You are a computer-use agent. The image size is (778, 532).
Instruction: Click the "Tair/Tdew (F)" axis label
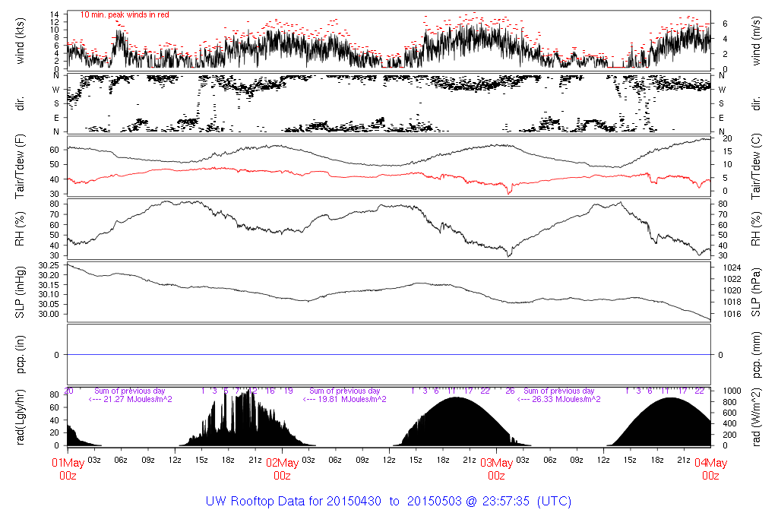pos(20,165)
